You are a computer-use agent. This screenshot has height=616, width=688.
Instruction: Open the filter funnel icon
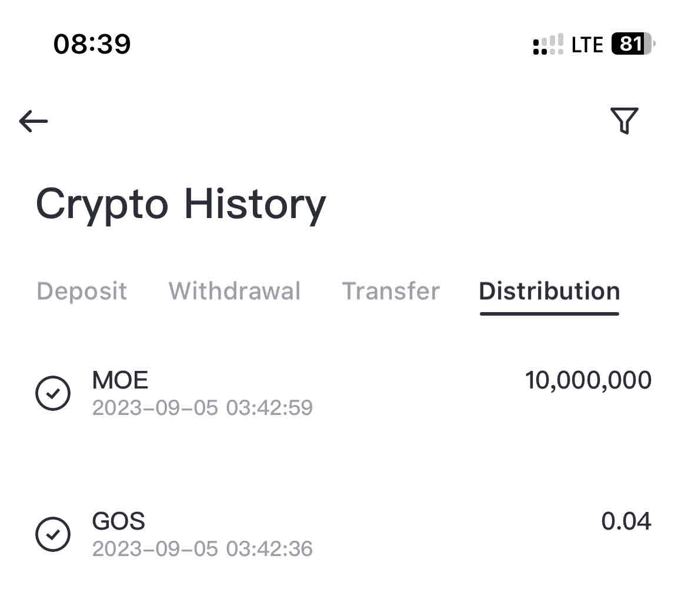[624, 120]
